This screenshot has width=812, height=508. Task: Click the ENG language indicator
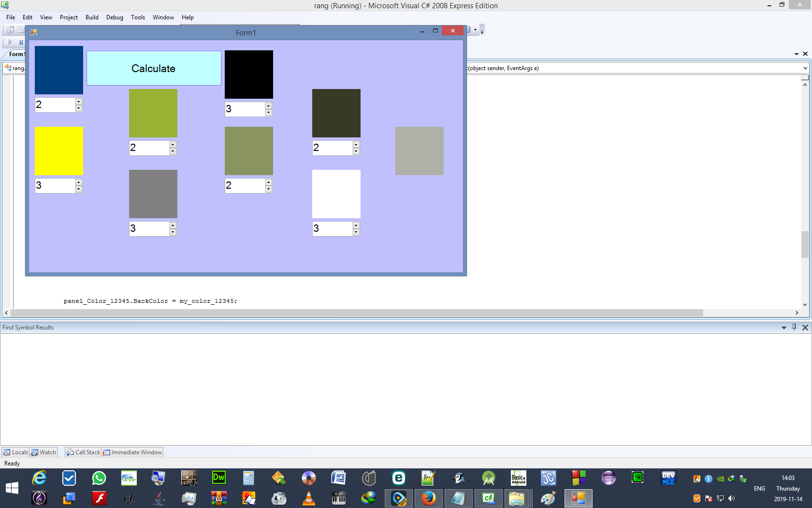(759, 489)
